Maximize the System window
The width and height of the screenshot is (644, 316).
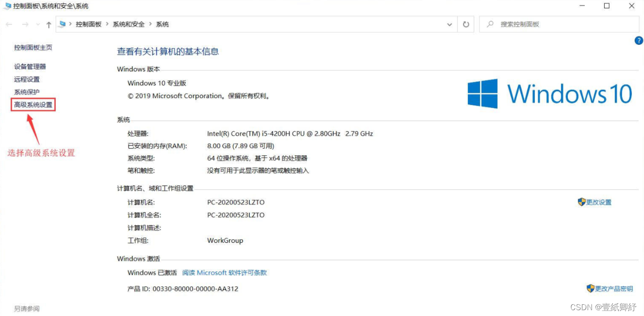coord(607,6)
